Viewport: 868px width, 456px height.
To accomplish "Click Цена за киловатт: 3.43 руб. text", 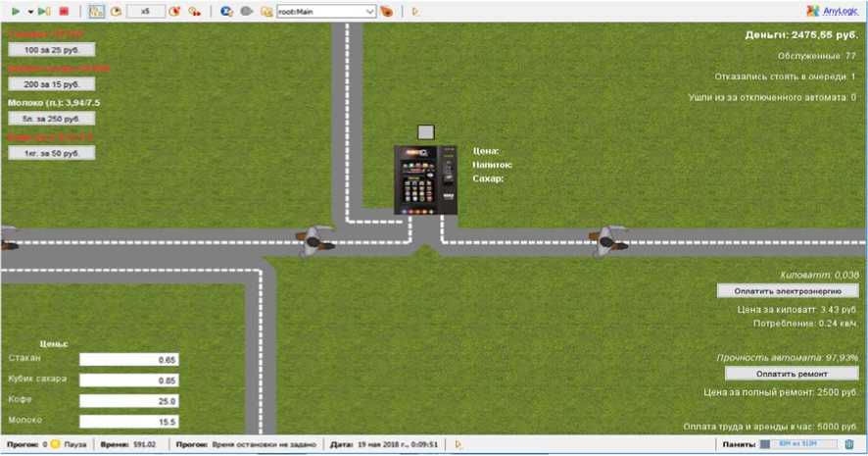I will pos(797,309).
